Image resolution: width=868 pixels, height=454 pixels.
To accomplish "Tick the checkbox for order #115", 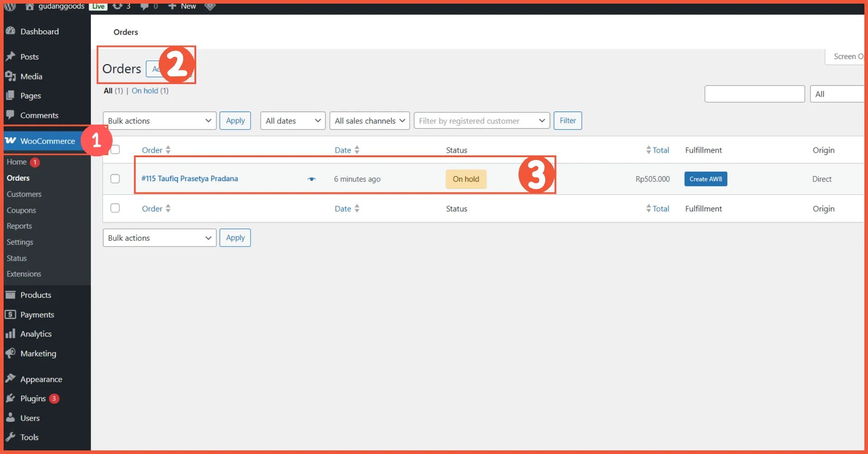I will [x=115, y=179].
